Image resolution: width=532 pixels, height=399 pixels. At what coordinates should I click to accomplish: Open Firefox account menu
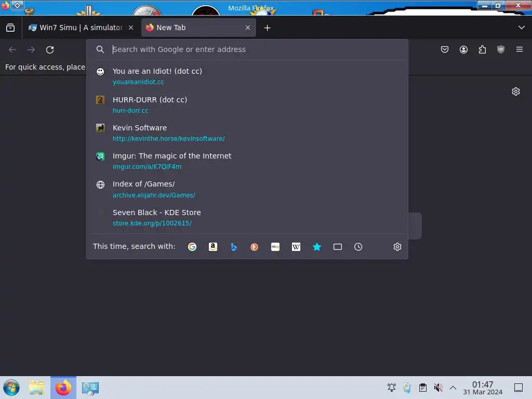[463, 49]
